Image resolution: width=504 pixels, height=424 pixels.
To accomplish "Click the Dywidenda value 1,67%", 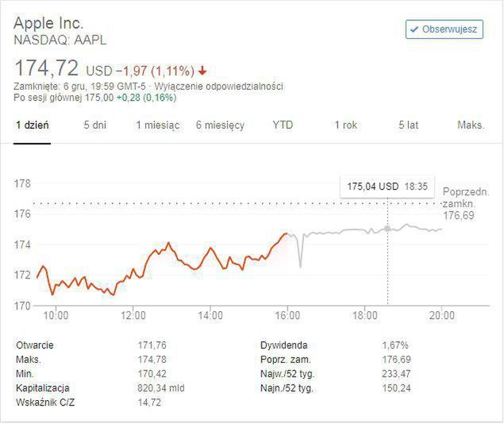I will coord(394,345).
